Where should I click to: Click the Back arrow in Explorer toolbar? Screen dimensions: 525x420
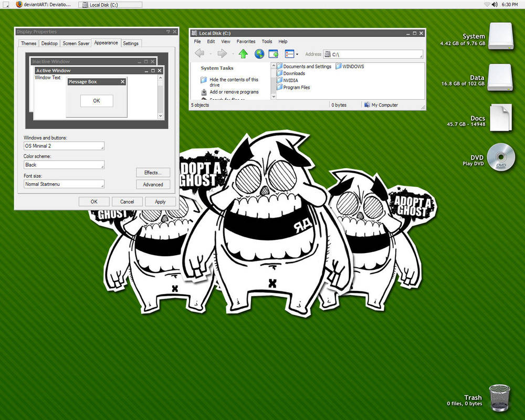click(200, 53)
